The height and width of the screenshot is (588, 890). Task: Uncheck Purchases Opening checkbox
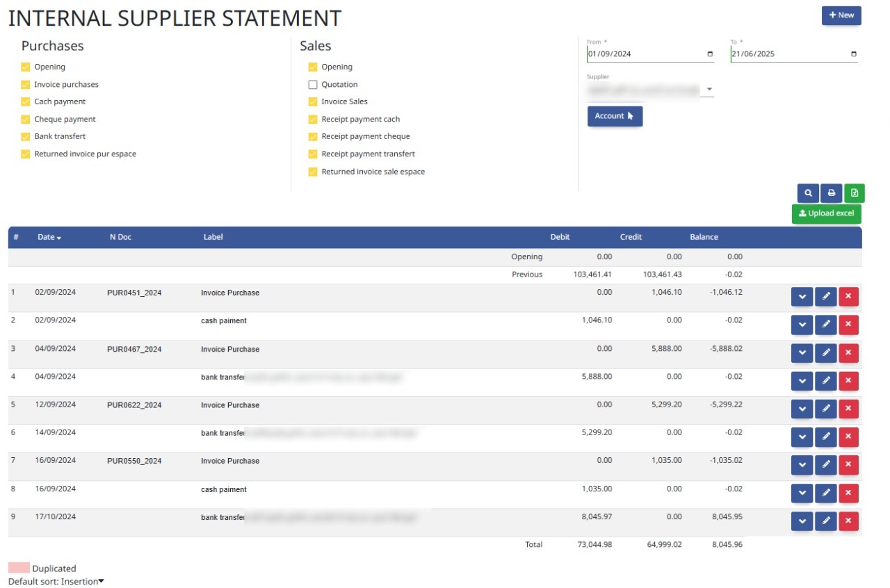[x=26, y=67]
